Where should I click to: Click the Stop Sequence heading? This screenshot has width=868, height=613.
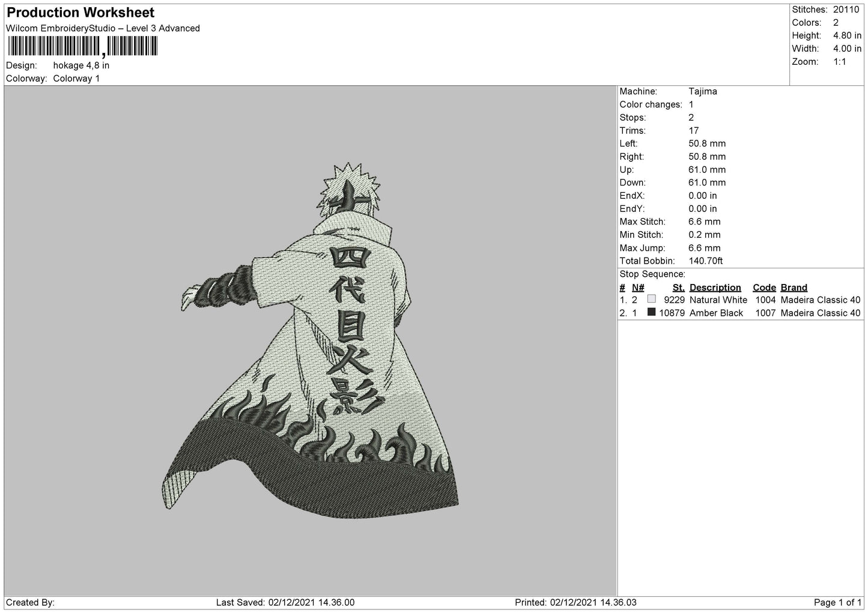click(652, 274)
